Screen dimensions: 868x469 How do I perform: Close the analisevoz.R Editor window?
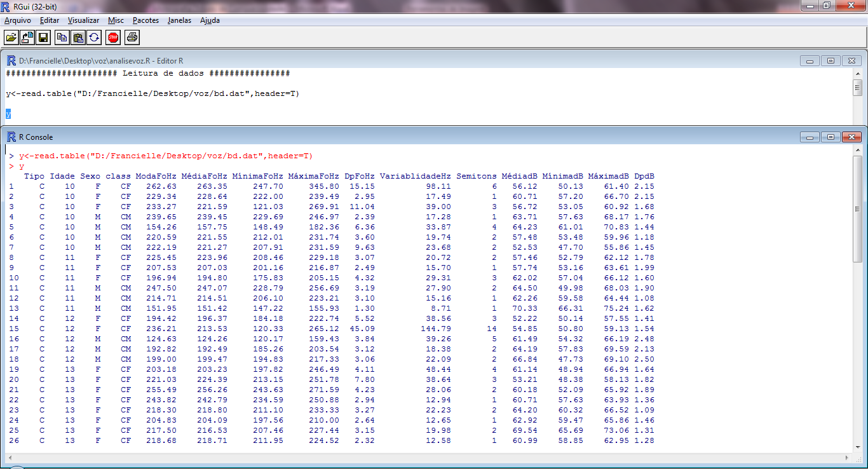pos(851,61)
